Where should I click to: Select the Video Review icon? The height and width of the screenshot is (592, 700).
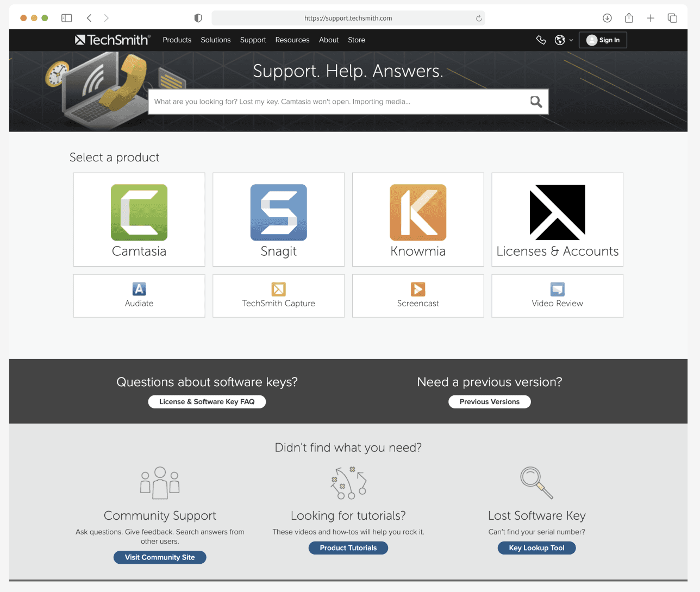click(x=558, y=289)
